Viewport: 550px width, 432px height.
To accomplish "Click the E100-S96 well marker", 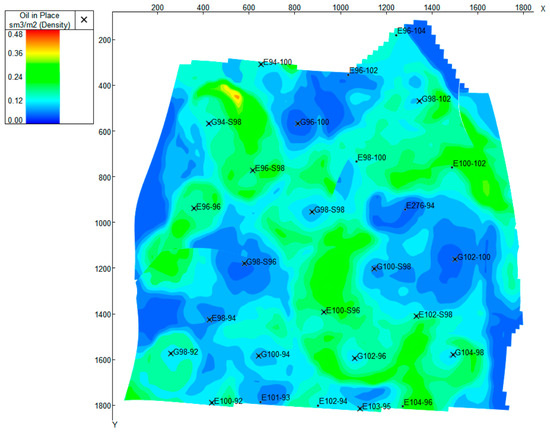I will point(324,312).
